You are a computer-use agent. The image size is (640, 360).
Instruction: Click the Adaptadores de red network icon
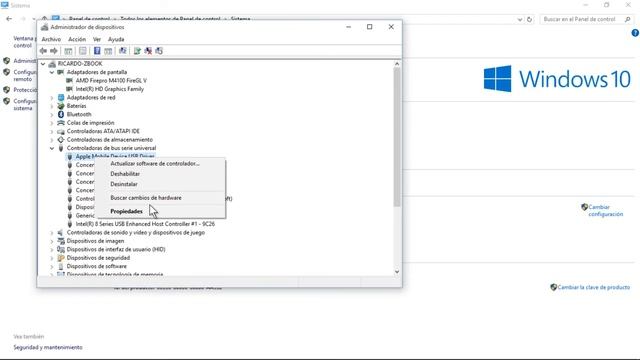61,98
